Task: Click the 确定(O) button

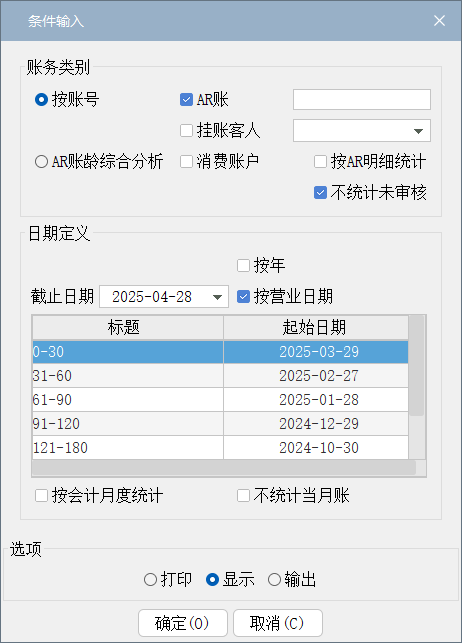Action: [183, 623]
